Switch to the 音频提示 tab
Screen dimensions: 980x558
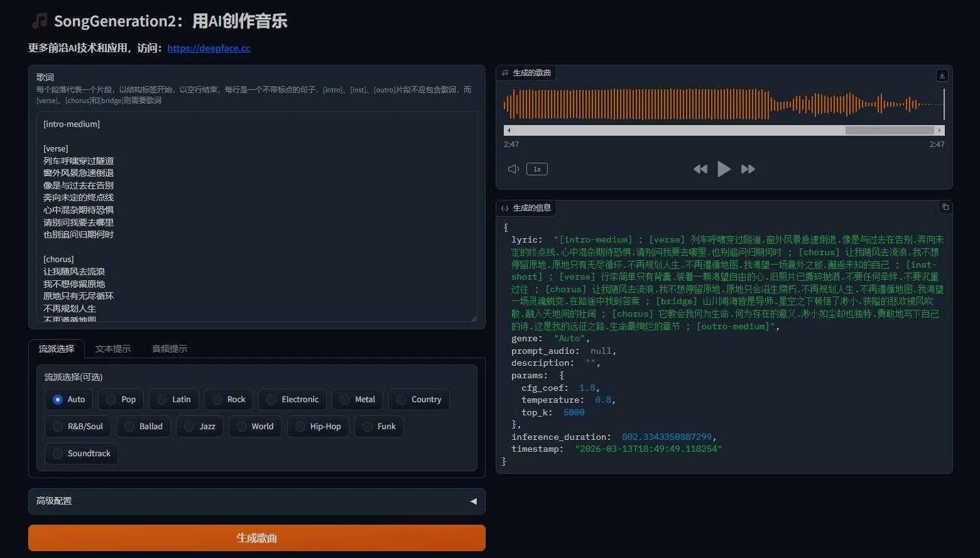169,348
